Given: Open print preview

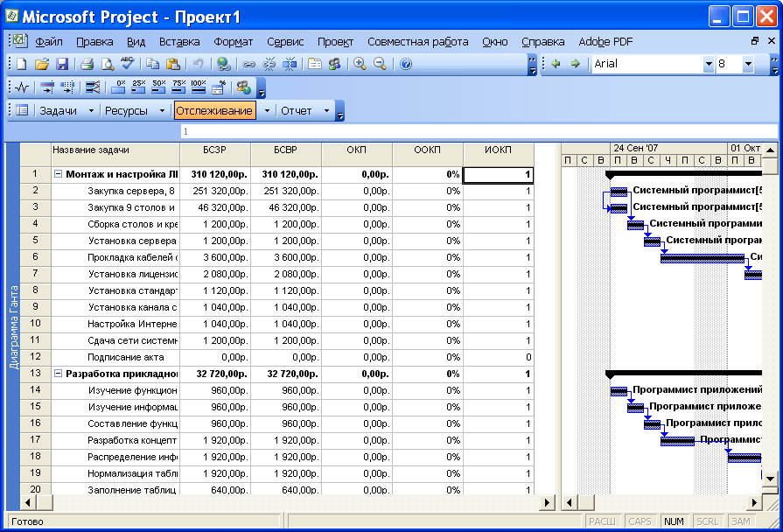Looking at the screenshot, I should pos(107,64).
